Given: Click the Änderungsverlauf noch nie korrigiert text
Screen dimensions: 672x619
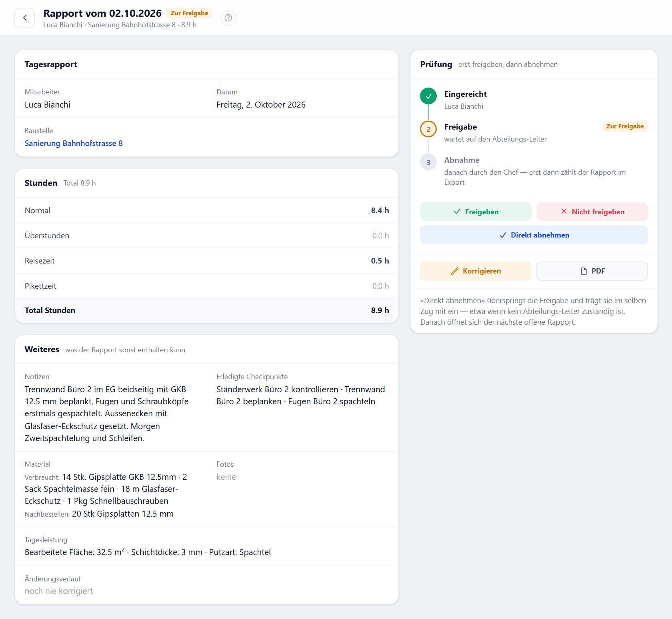Looking at the screenshot, I should coord(59,591).
